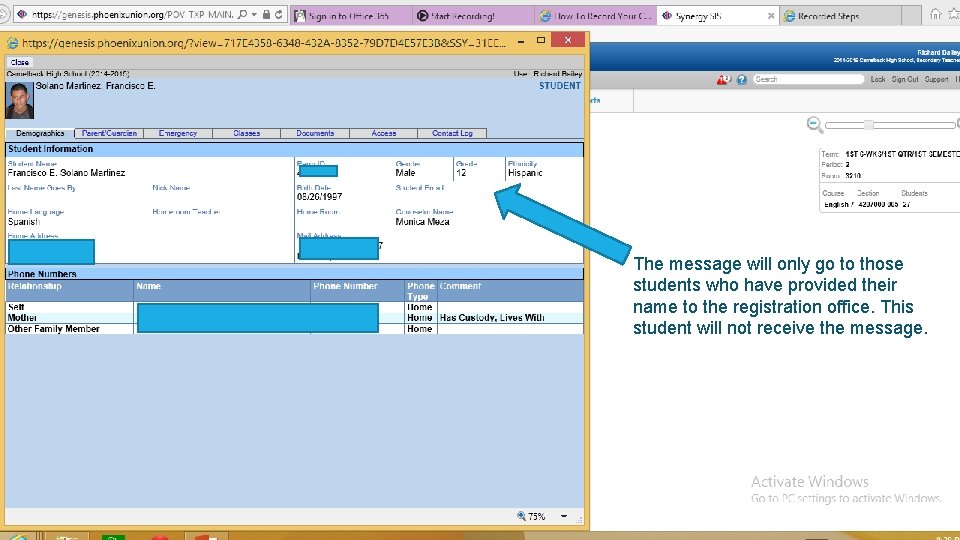
Task: Switch to the Start Recording! browser tab
Action: click(473, 16)
